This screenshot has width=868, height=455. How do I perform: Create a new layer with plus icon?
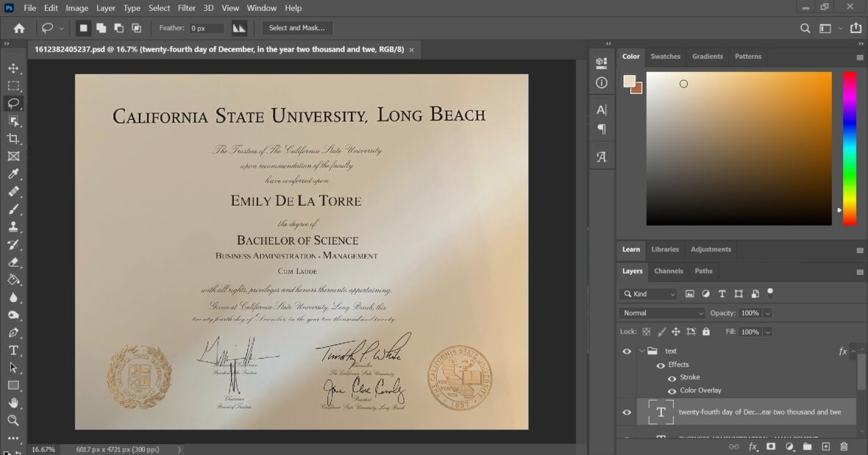coord(825,447)
